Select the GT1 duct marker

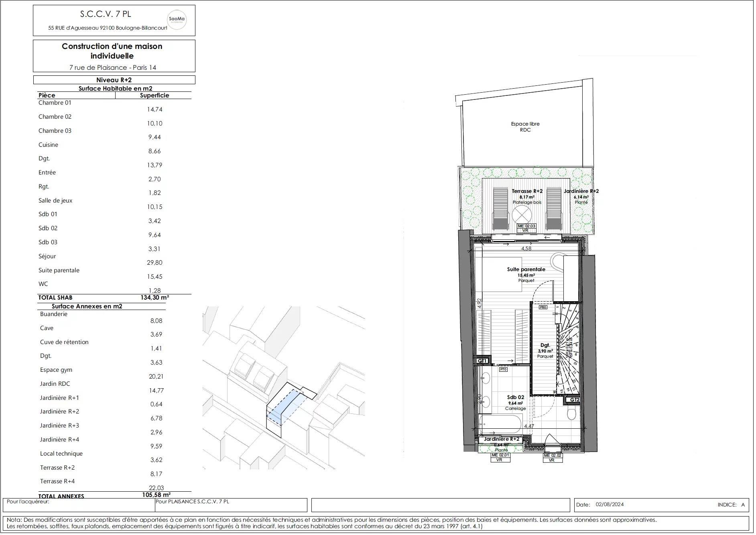point(482,361)
